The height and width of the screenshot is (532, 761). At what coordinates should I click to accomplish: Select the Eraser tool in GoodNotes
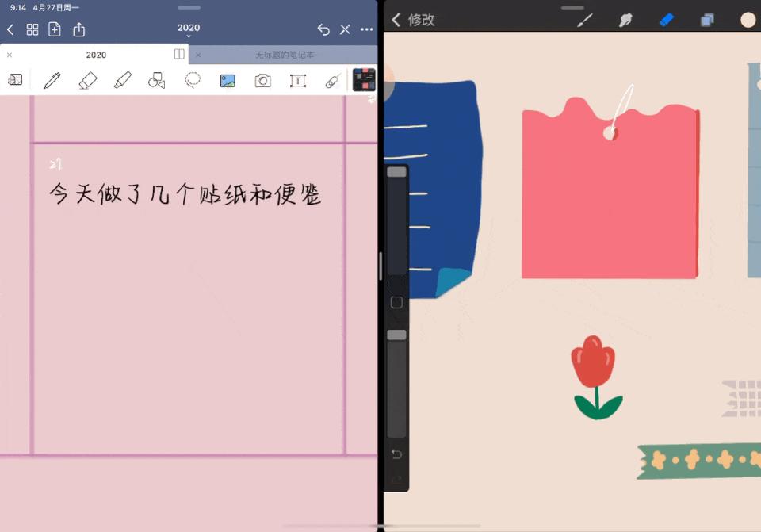click(x=88, y=80)
